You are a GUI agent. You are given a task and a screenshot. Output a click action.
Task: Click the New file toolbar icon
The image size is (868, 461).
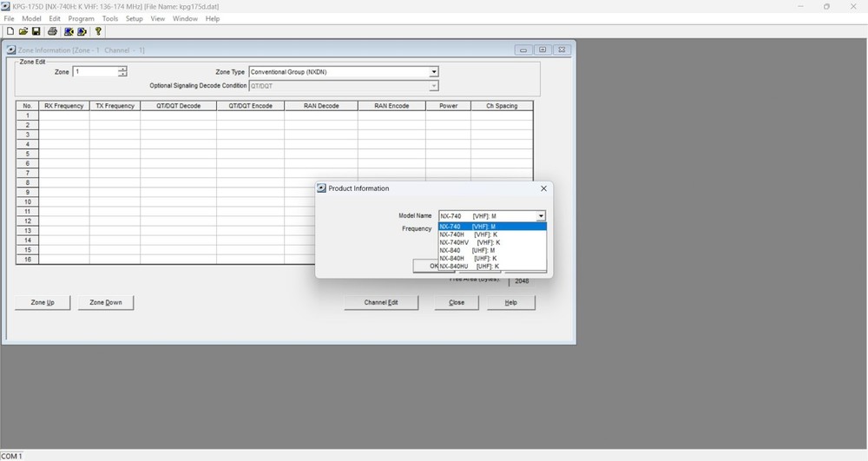(10, 31)
